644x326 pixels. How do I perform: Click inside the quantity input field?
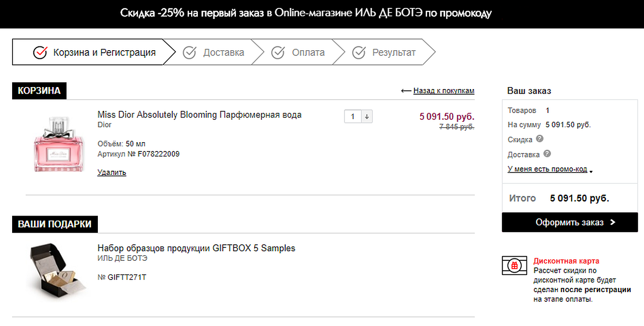pyautogui.click(x=353, y=116)
